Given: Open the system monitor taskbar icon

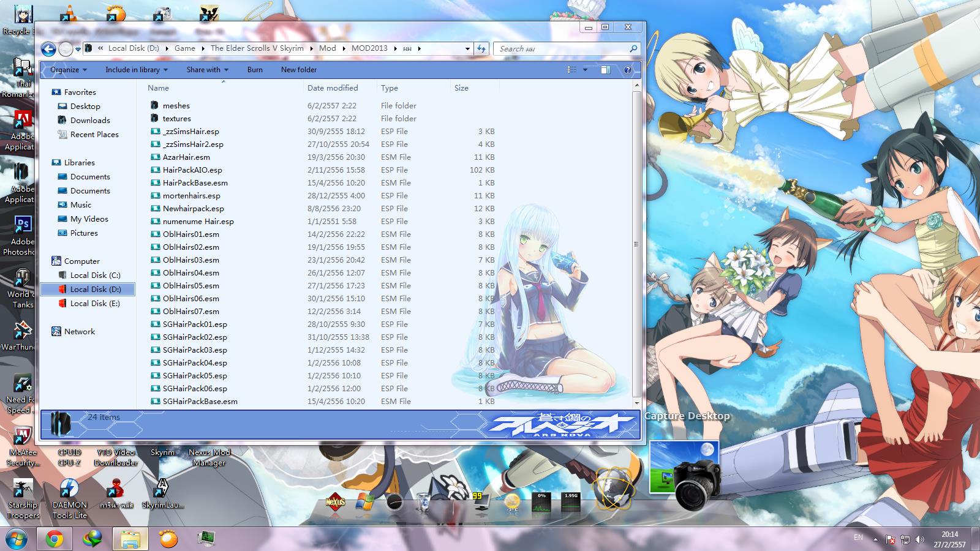Looking at the screenshot, I should click(206, 539).
